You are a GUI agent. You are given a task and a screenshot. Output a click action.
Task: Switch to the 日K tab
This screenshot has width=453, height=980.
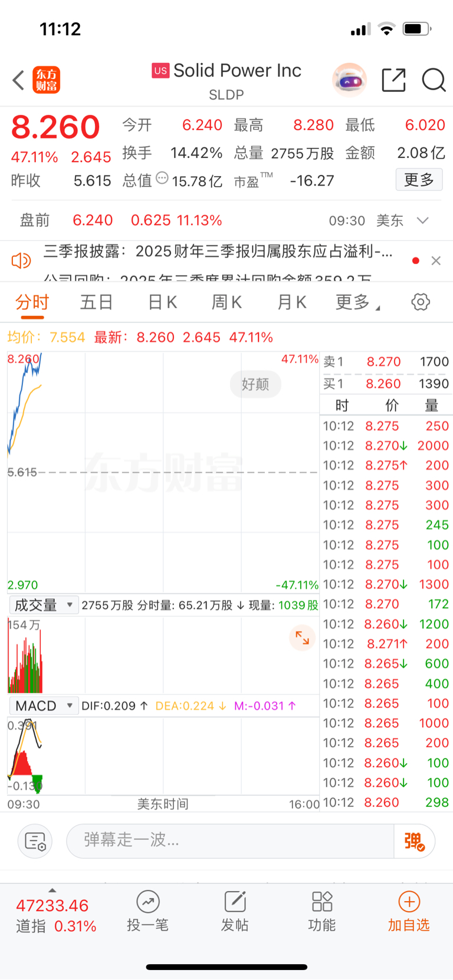pyautogui.click(x=162, y=302)
